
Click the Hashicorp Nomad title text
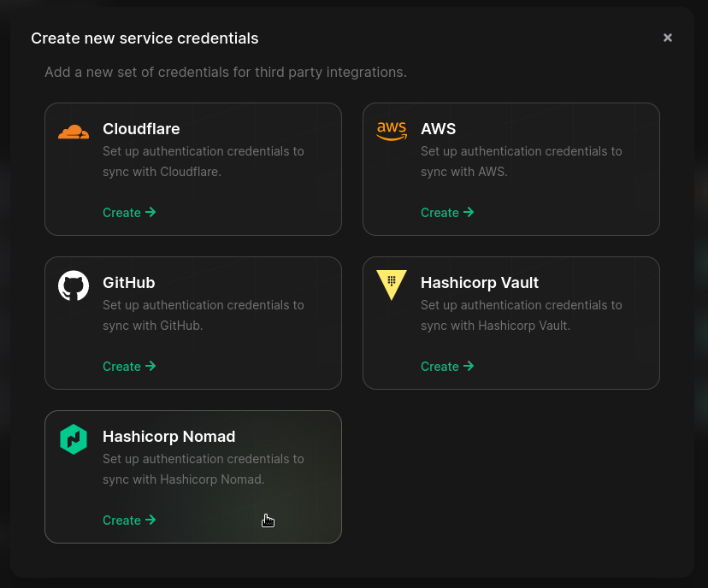[168, 437]
